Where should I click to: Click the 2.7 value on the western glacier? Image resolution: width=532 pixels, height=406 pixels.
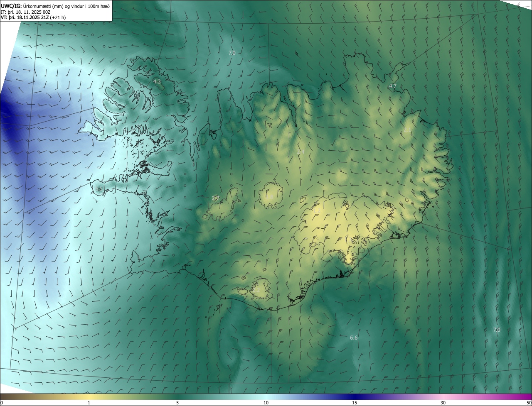point(215,198)
